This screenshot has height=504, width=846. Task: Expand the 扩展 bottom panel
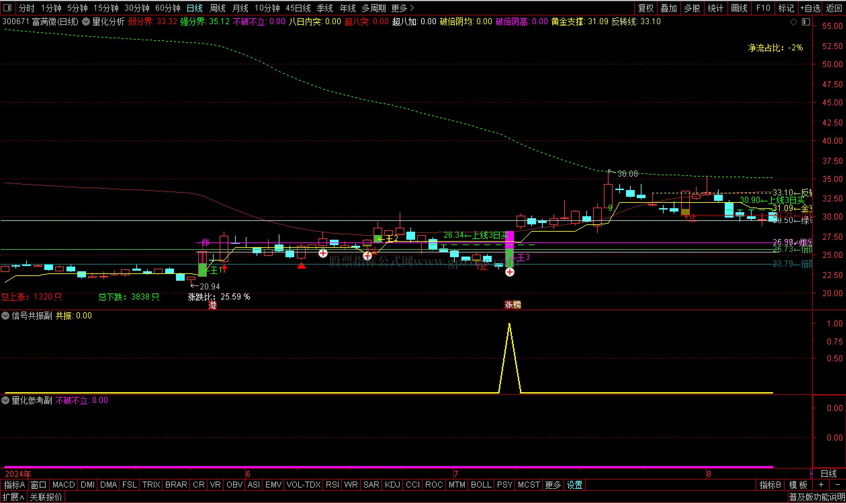(13, 498)
